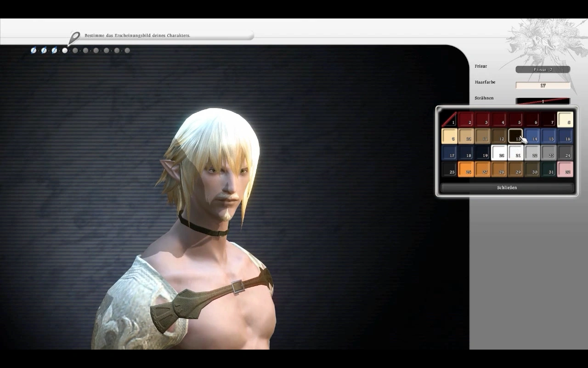Choose the brown swatch numbered 12
Screen dimensions: 588x368
[x=499, y=136]
